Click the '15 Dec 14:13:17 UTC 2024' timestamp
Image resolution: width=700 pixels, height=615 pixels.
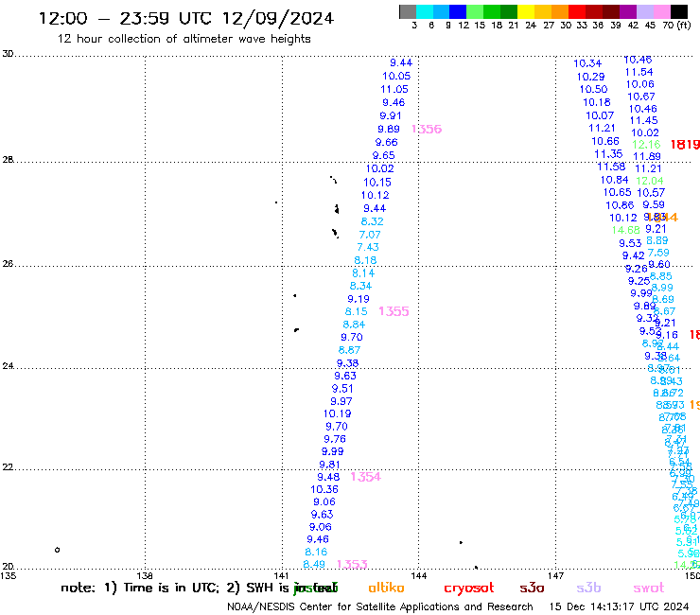click(620, 606)
